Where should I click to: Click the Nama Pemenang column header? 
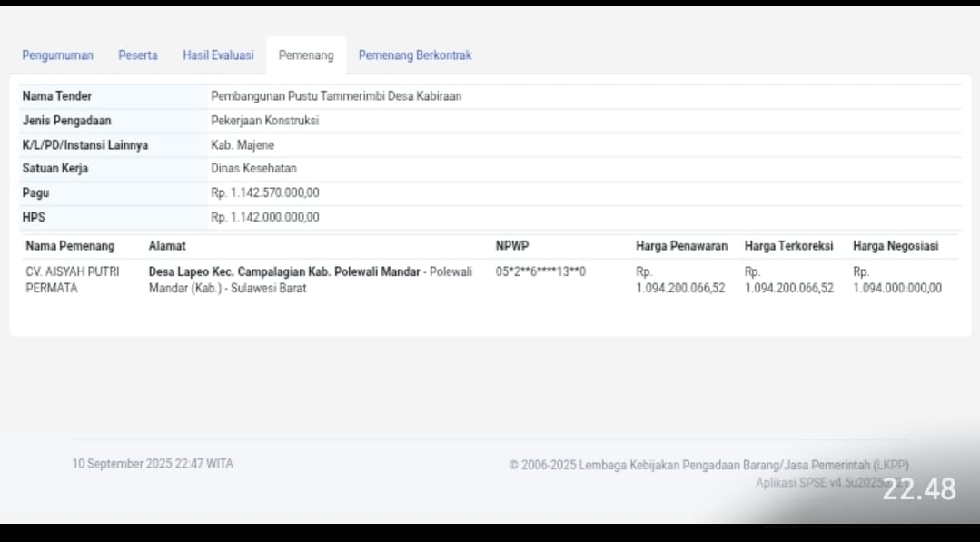(70, 246)
